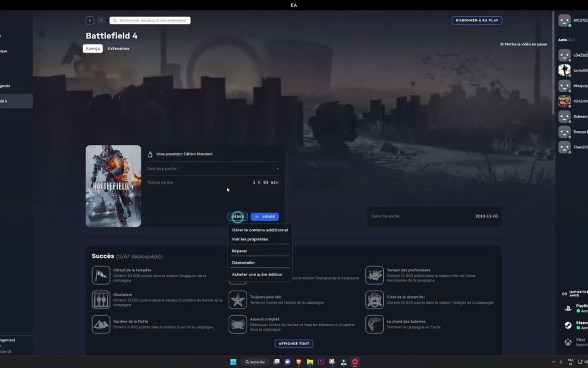Open Premiere Pro from the taskbar

tap(321, 362)
